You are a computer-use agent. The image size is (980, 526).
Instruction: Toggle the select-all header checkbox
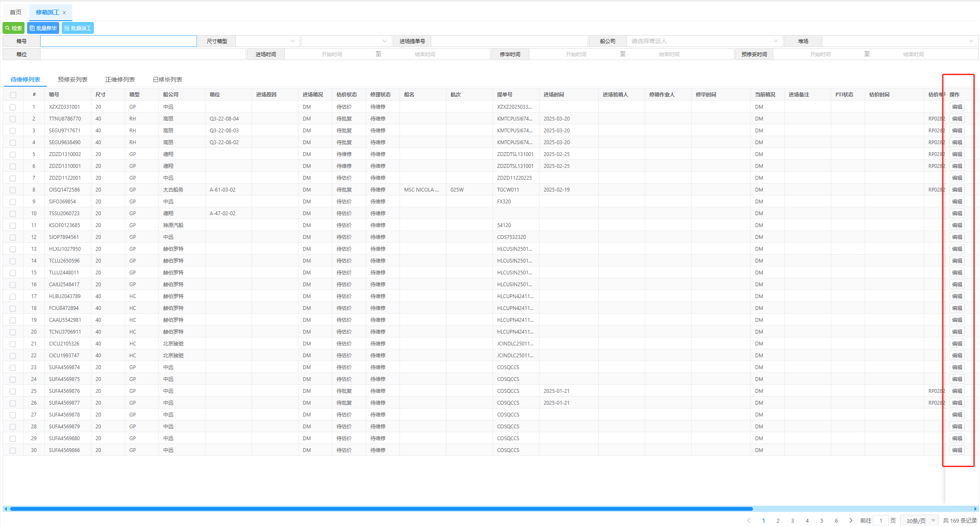click(x=13, y=95)
